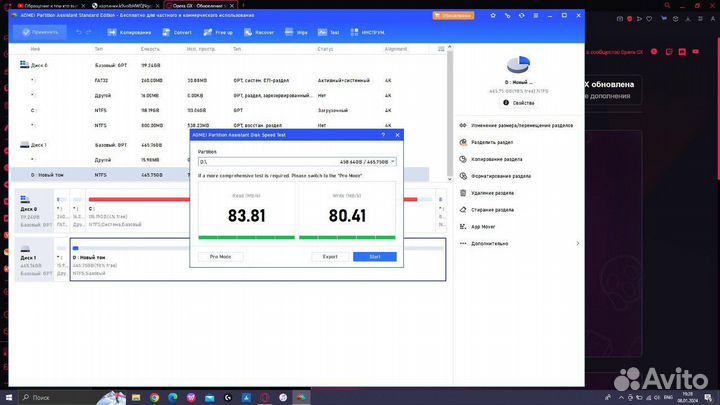The width and height of the screenshot is (720, 405).
Task: Open the hamburger menu in AOMEI title bar
Action: (x=535, y=15)
